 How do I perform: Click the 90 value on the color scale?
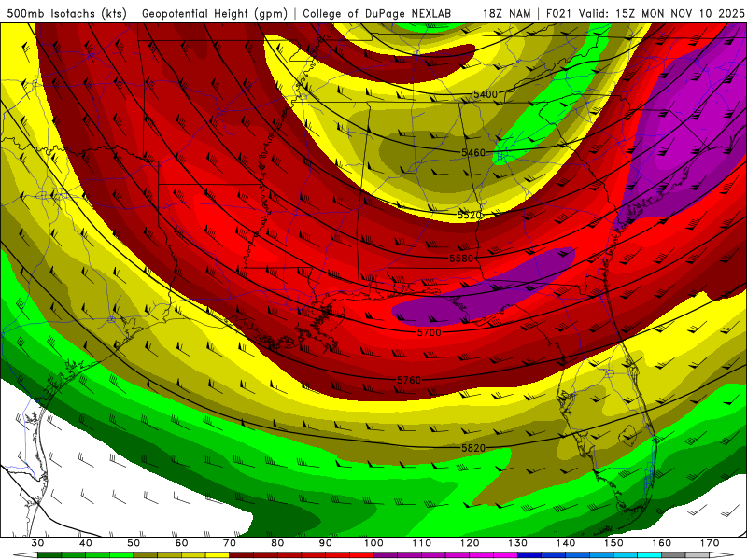[x=326, y=543]
